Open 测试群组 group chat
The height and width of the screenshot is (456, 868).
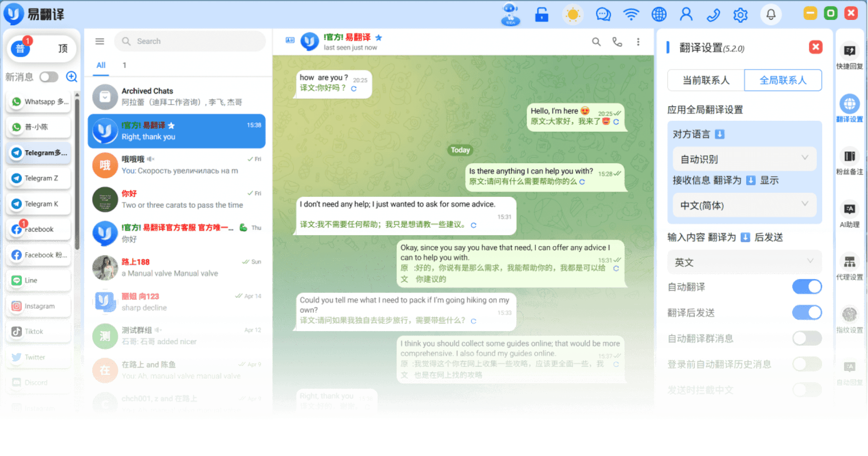point(177,336)
